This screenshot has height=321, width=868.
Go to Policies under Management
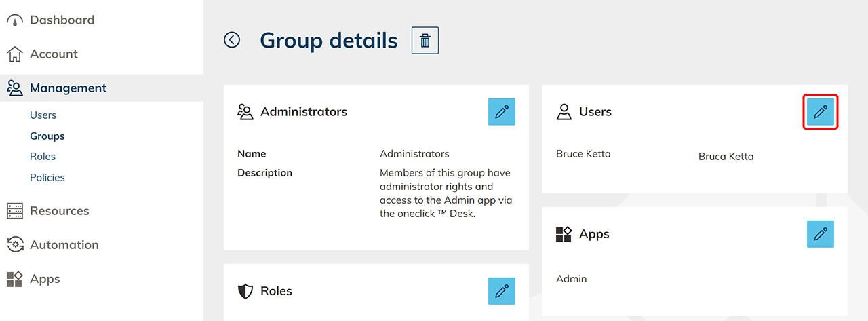(47, 178)
